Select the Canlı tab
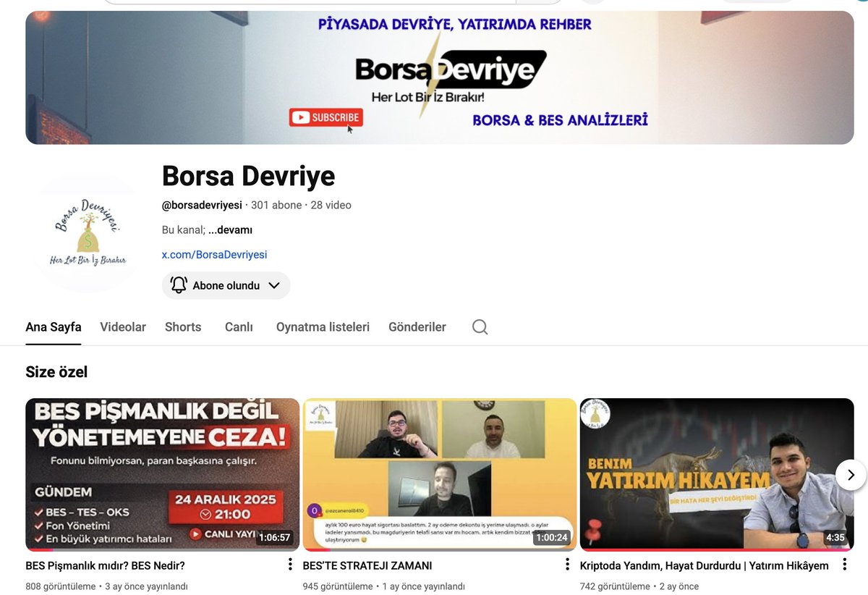This screenshot has width=868, height=595. coord(239,326)
